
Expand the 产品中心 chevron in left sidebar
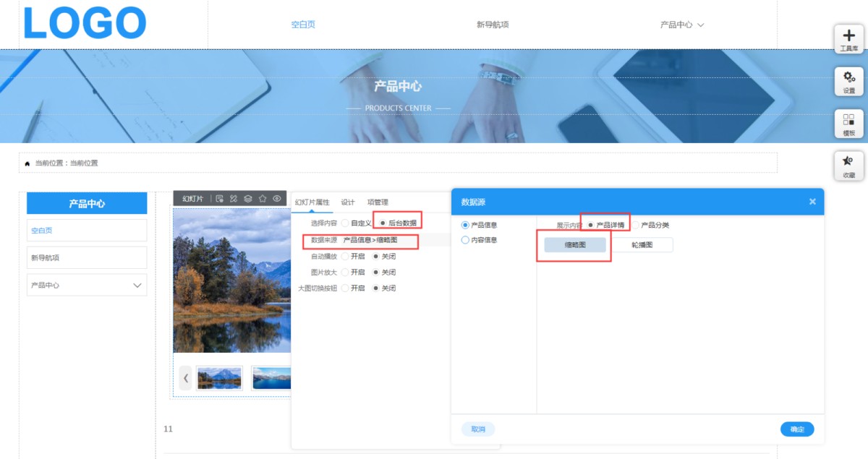coord(137,286)
